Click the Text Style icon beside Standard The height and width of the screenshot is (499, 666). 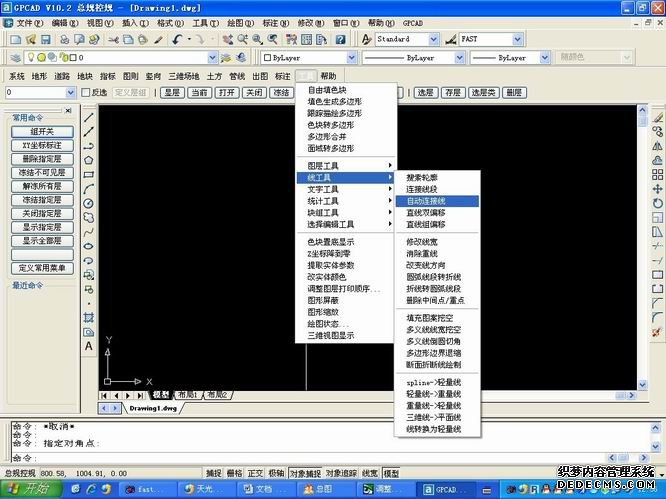[366, 39]
